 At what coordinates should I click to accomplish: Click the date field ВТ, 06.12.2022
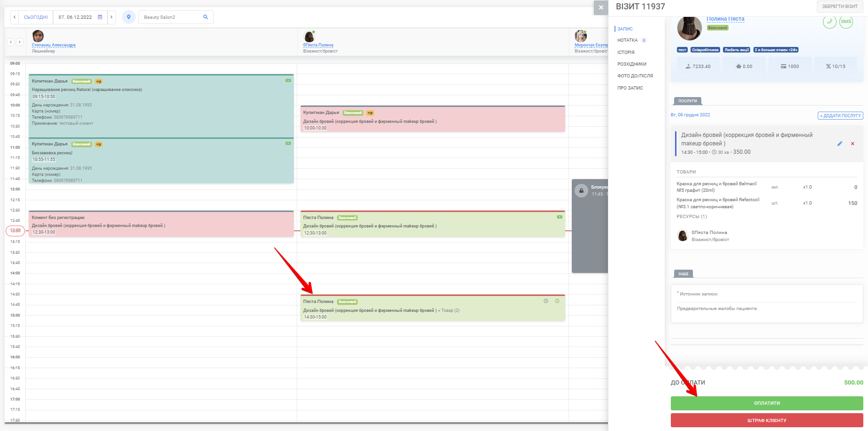point(80,17)
